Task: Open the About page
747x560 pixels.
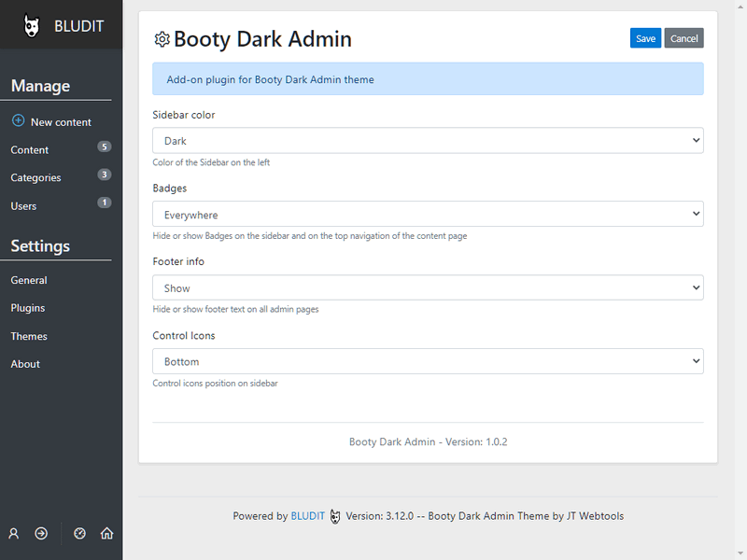Action: pos(25,364)
